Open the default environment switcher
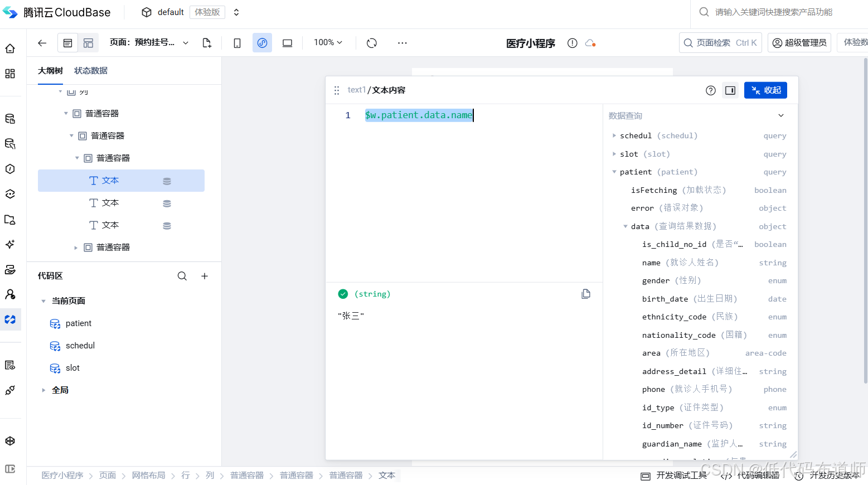This screenshot has width=868, height=485. (191, 12)
